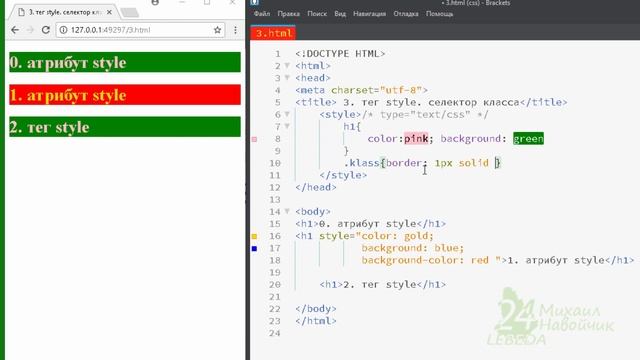This screenshot has width=640, height=360.
Task: Go forward in the Chrome browser
Action: [30, 30]
